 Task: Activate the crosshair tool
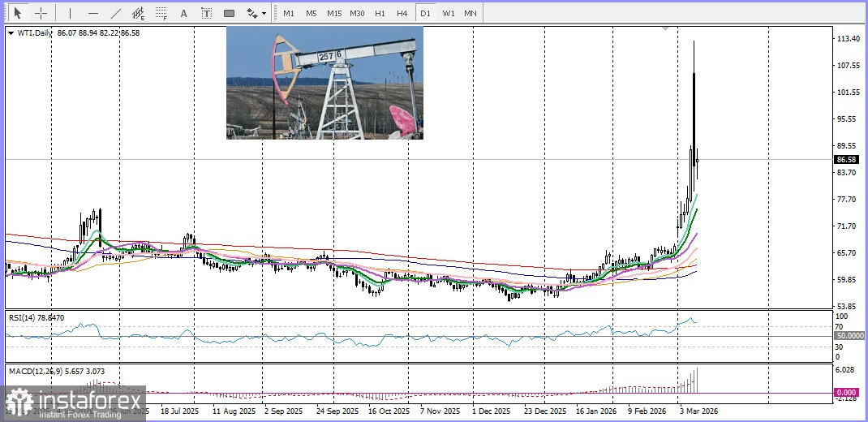click(x=41, y=13)
